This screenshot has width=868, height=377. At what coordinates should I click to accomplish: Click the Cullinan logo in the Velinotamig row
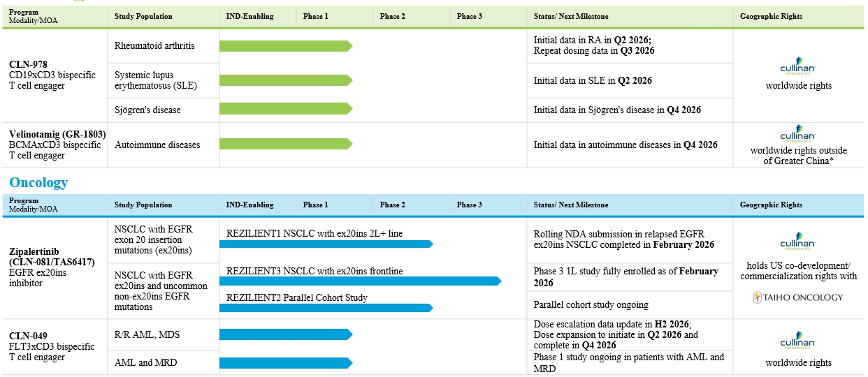coord(798,135)
